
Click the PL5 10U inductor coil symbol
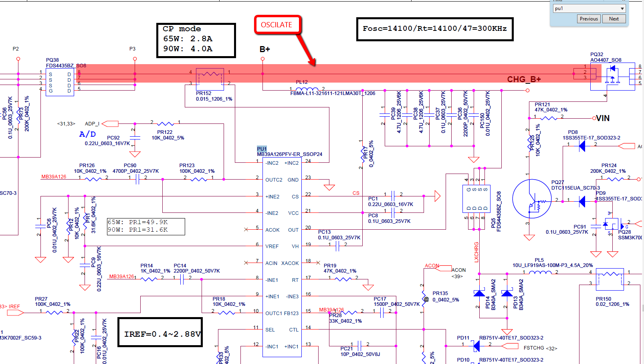(540, 272)
